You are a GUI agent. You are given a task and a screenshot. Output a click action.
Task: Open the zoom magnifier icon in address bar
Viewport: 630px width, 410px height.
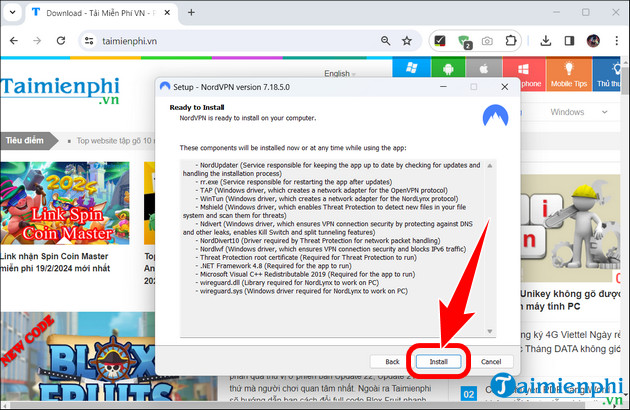coord(386,41)
